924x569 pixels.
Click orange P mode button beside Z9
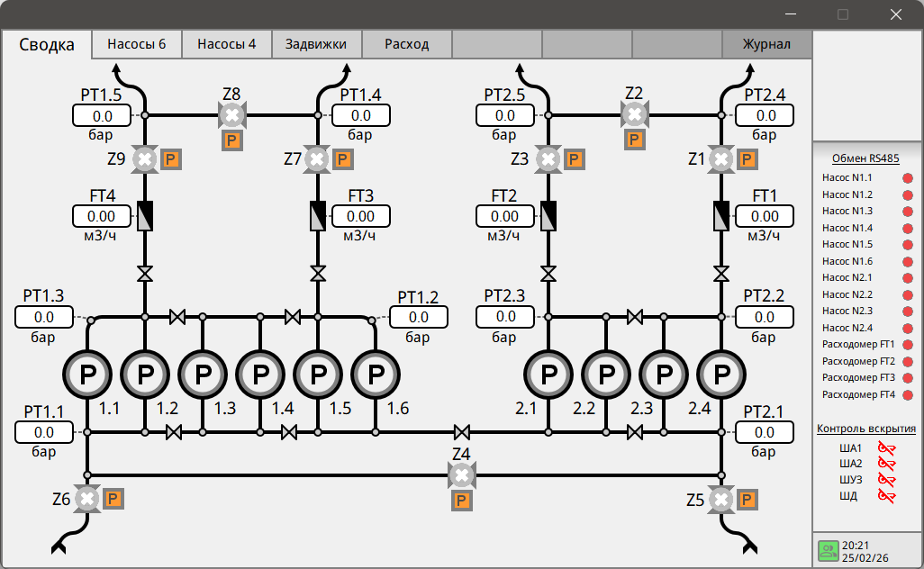(x=170, y=159)
